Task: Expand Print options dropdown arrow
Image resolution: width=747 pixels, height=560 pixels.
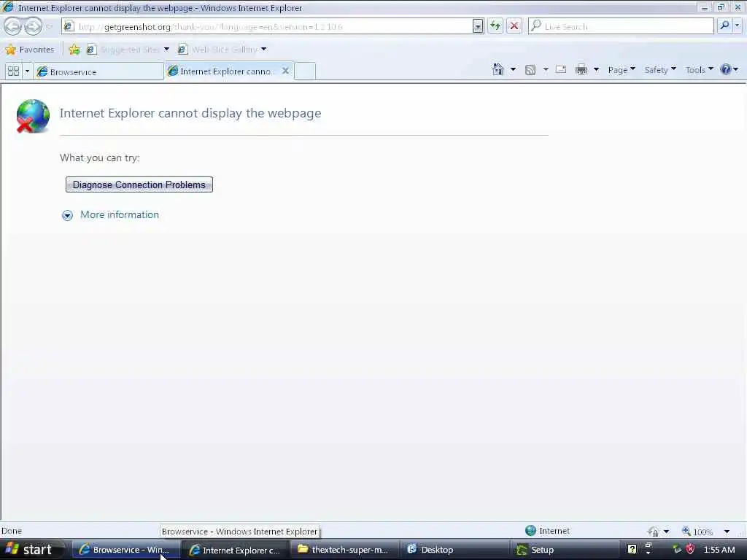Action: (596, 69)
